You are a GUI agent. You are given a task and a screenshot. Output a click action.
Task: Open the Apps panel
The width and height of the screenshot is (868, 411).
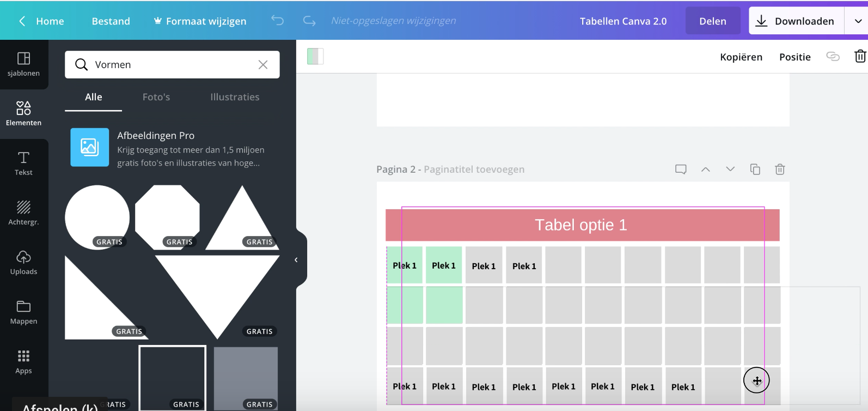[x=23, y=362]
